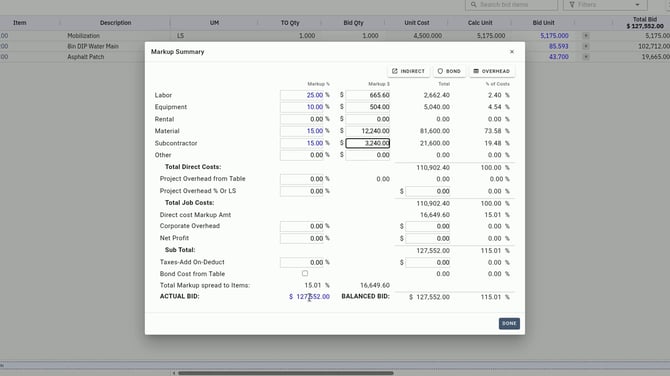Click Total Direct Costs value 110,902.40
670x376 pixels.
pos(433,167)
